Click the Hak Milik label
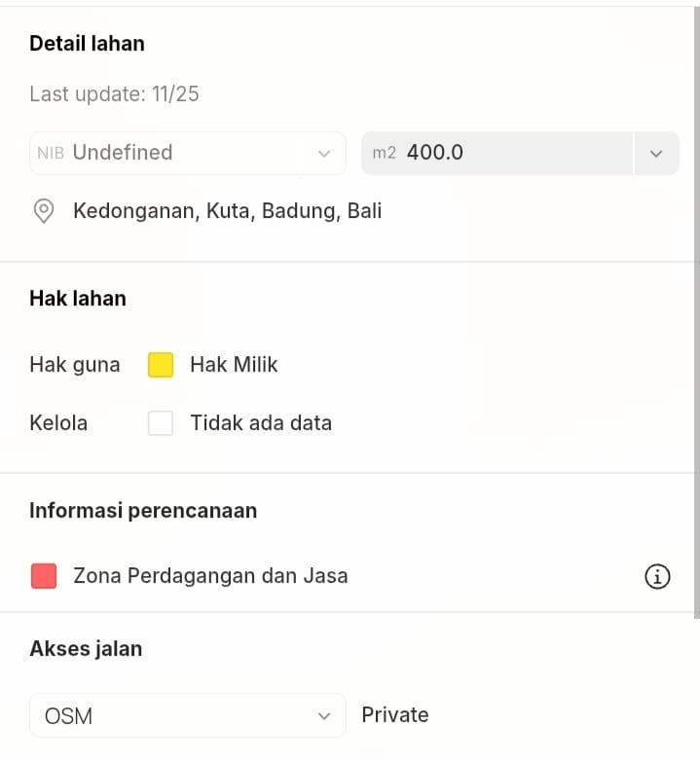700x759 pixels. tap(234, 365)
